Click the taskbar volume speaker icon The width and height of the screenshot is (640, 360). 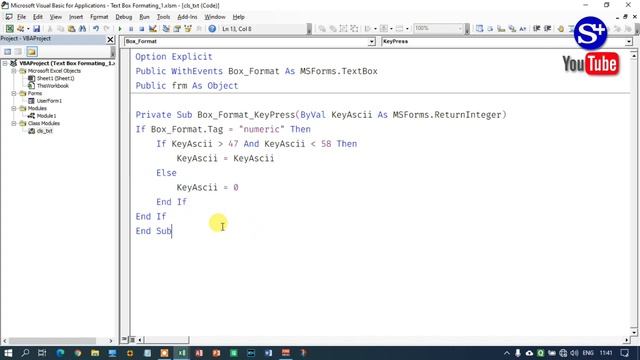point(574,353)
